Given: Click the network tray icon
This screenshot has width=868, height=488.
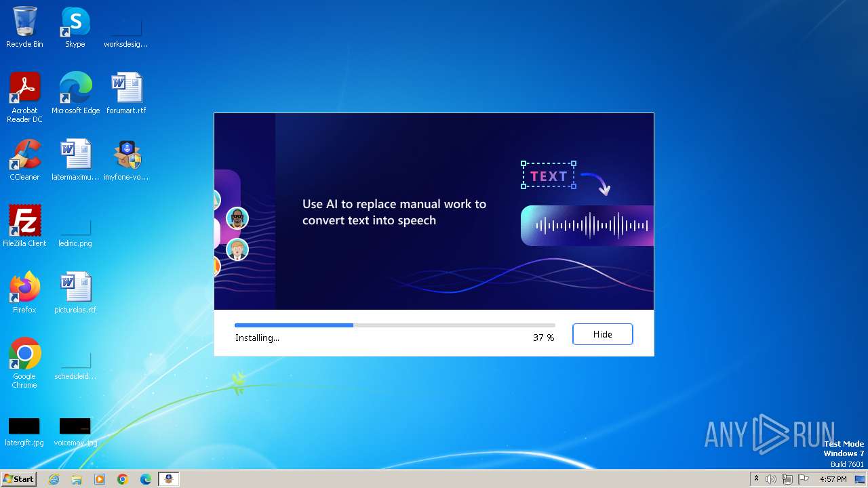Looking at the screenshot, I should coord(787,479).
